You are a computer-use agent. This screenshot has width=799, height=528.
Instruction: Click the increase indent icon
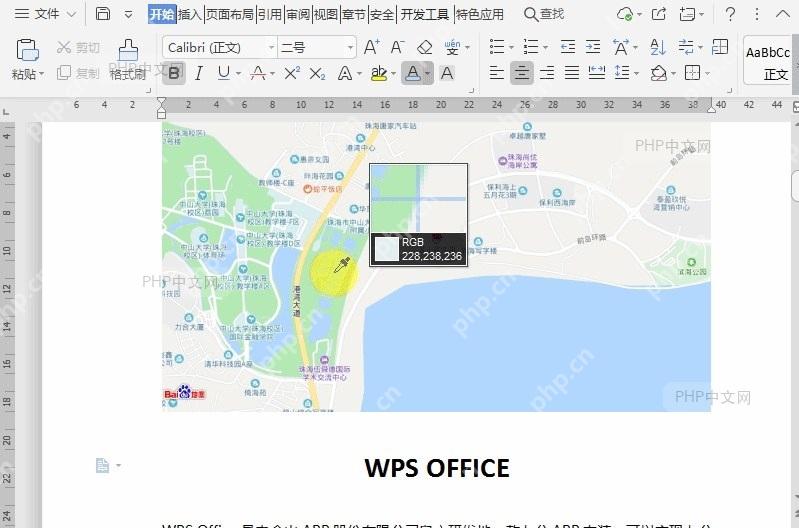pos(593,47)
